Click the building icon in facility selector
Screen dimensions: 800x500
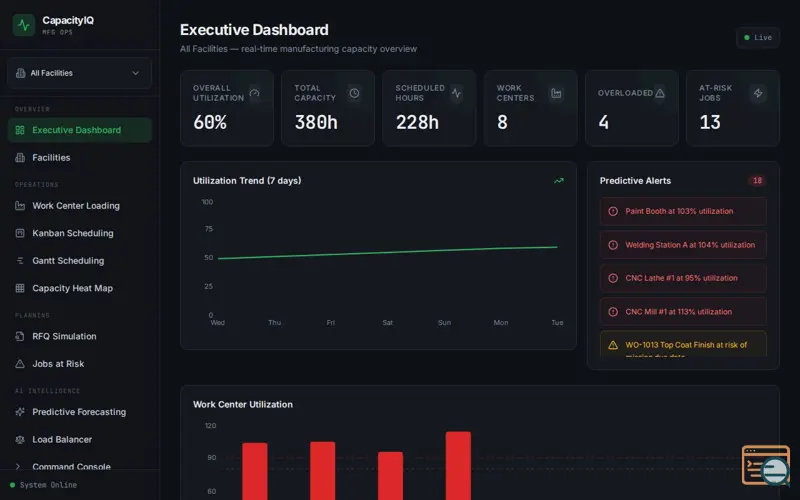[x=20, y=73]
